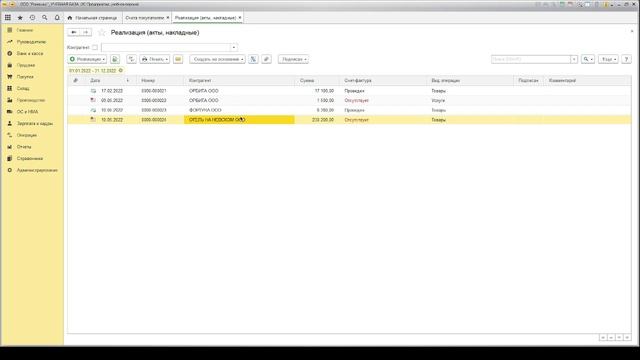Screen dimensions: 640x360
Task: Open the Реализация create dropdown button
Action: click(87, 59)
